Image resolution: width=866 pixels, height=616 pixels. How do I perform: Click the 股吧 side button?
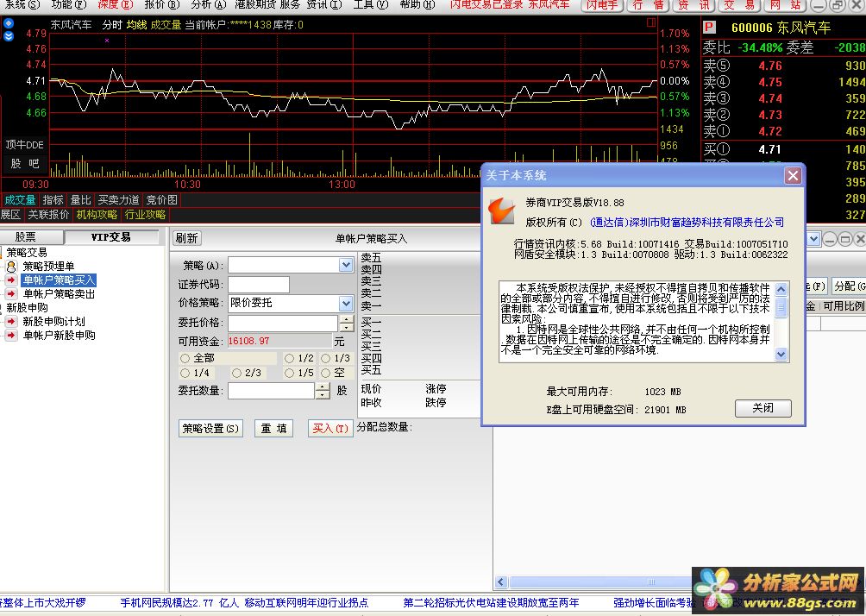(24, 164)
